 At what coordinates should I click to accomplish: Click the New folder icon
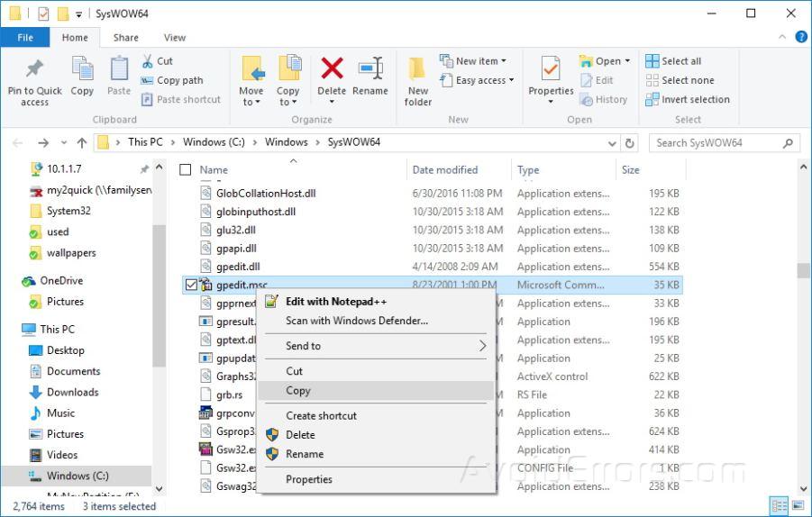click(418, 70)
